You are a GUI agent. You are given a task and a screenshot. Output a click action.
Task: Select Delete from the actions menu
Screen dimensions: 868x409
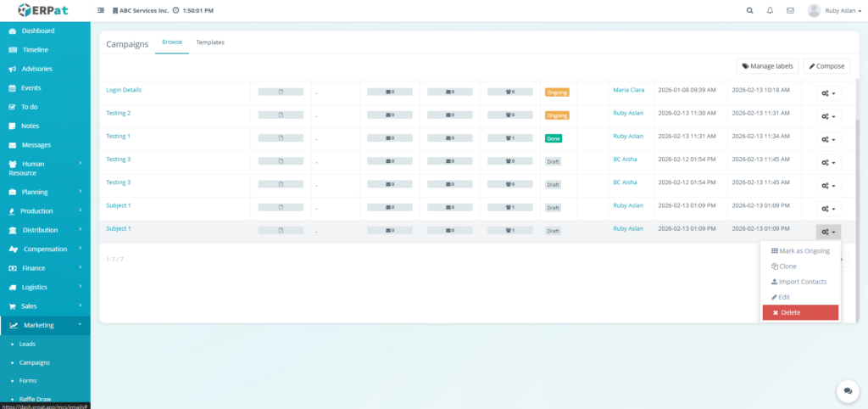coord(800,313)
